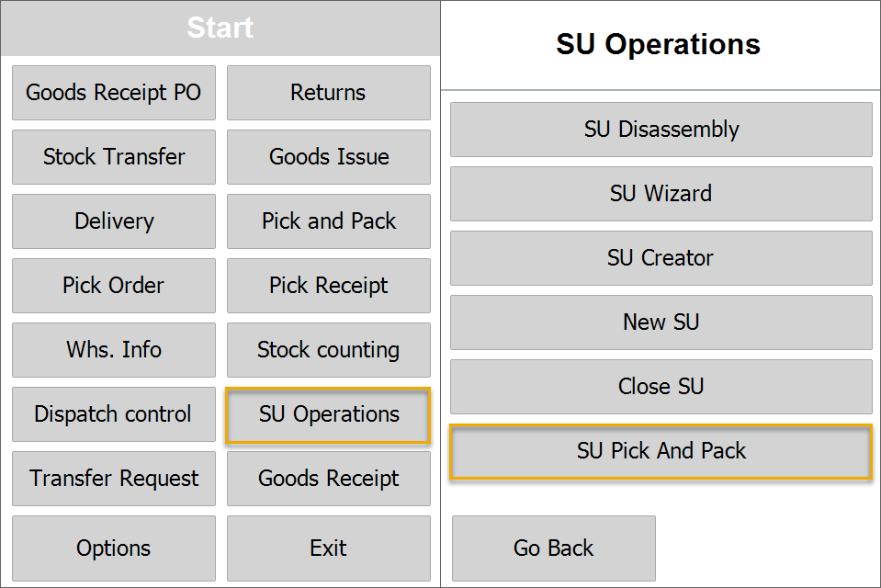Launch the SU Wizard
Viewport: 881px width, 588px height.
tap(661, 194)
